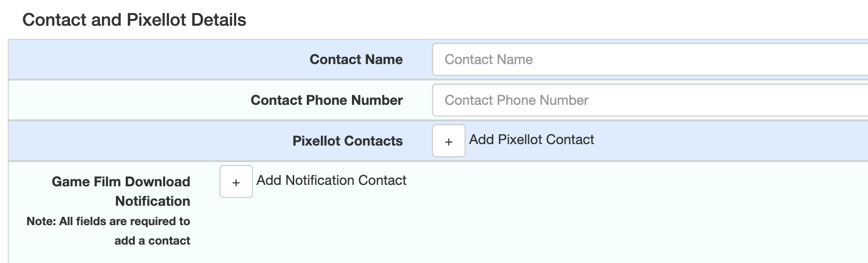Click the Pixellot Contacts label
The image size is (868, 263).
pos(348,141)
